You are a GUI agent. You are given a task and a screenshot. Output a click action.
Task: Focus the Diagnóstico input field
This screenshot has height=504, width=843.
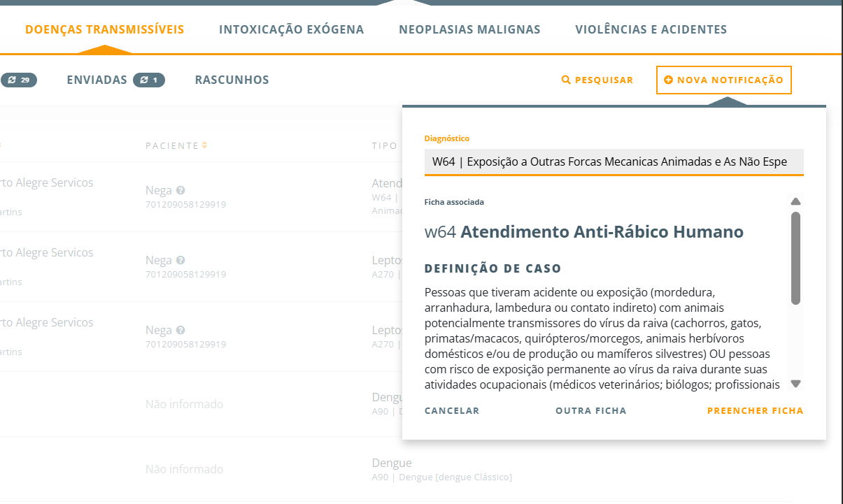[614, 161]
